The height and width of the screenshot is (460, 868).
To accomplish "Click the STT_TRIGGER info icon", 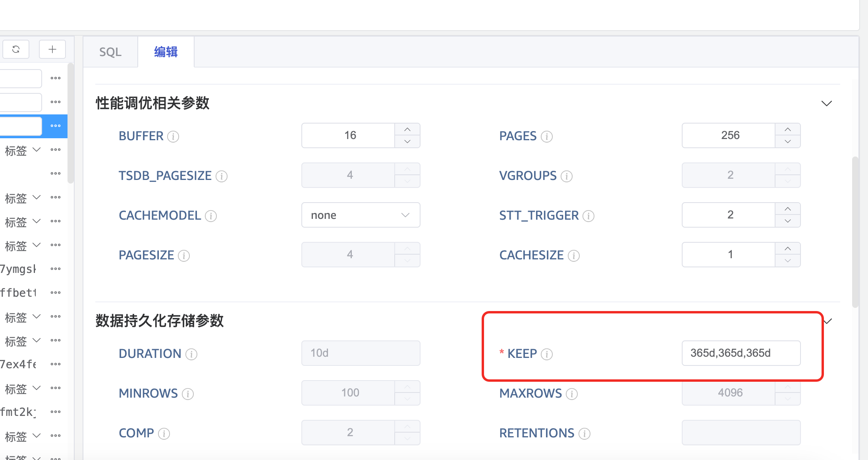I will pos(588,216).
